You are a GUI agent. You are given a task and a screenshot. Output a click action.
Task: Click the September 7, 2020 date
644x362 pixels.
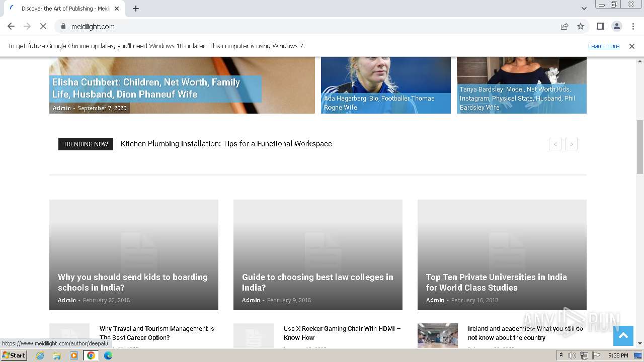coord(102,108)
